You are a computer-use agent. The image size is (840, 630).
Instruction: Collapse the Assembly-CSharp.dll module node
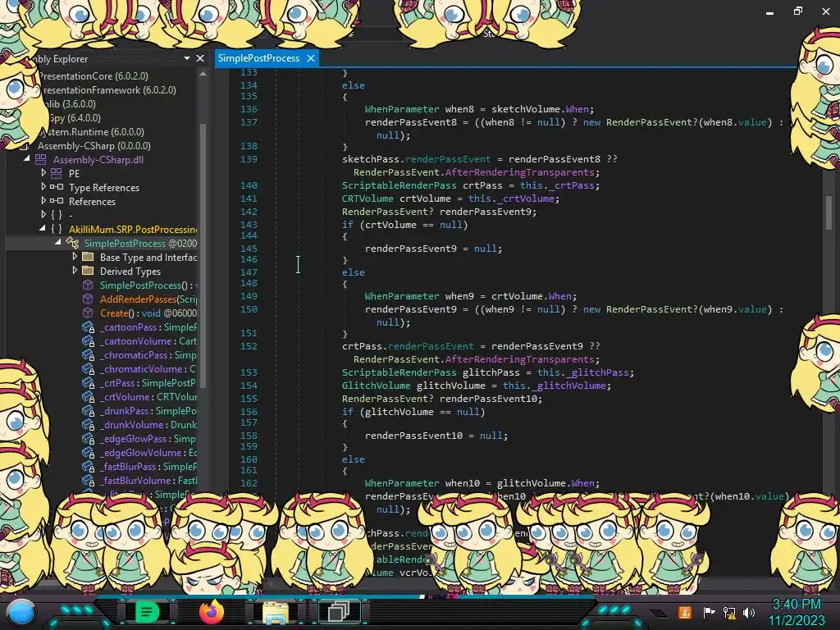(27, 158)
